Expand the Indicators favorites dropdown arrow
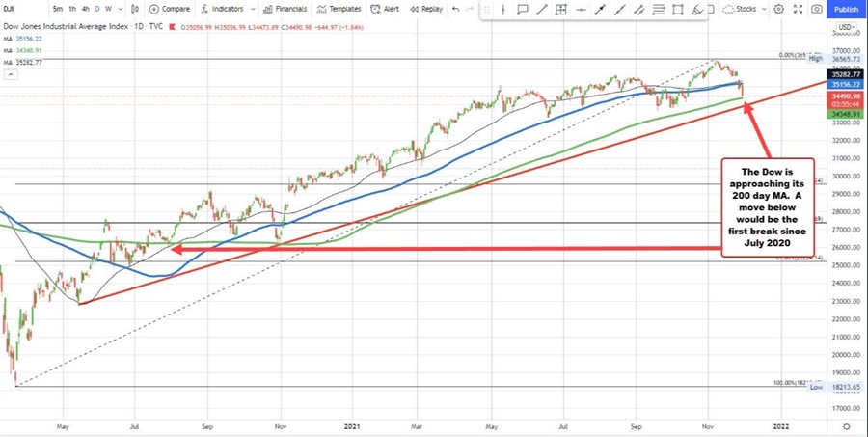Viewport: 868px width, 437px height. (x=253, y=9)
